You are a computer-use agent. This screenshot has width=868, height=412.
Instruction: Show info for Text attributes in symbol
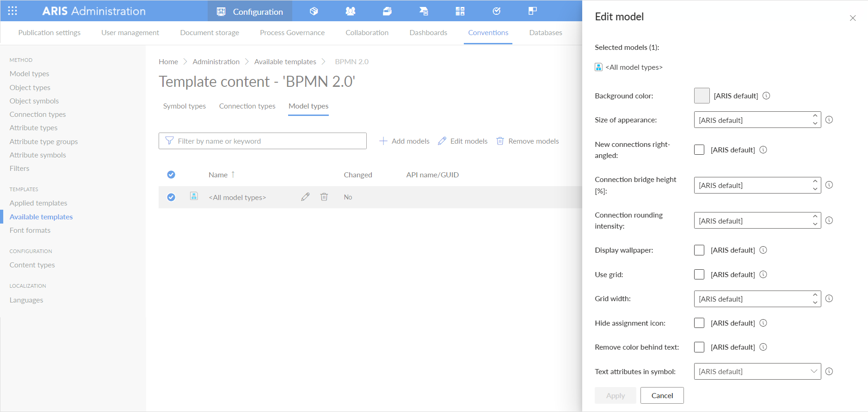829,371
